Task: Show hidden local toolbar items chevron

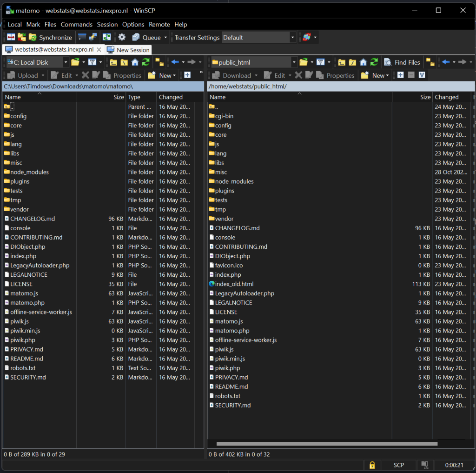Action: (x=201, y=72)
